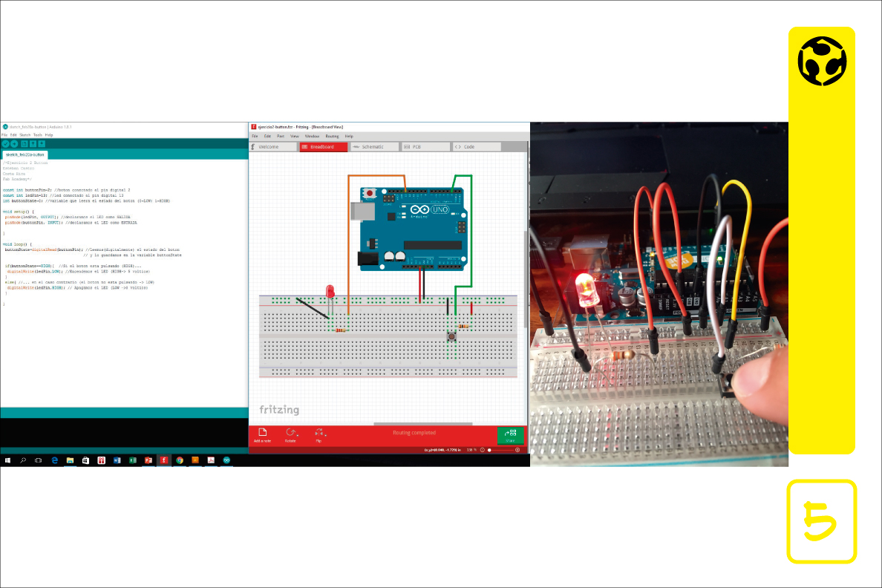Click the zoom in plus icon

click(517, 450)
